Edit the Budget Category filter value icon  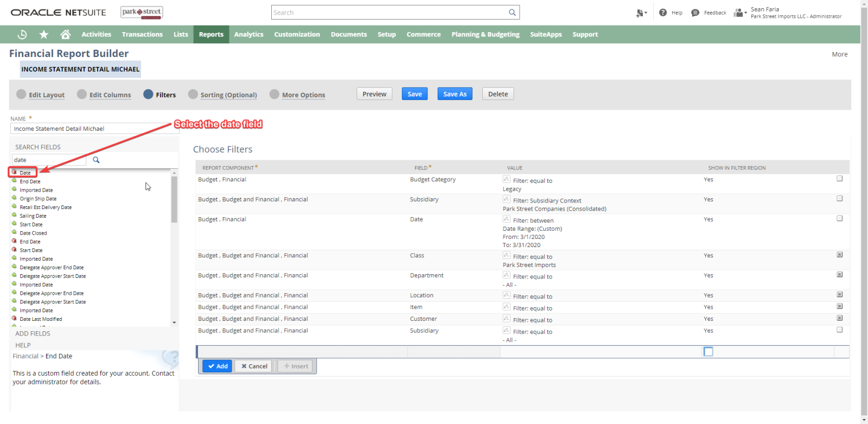tap(506, 179)
